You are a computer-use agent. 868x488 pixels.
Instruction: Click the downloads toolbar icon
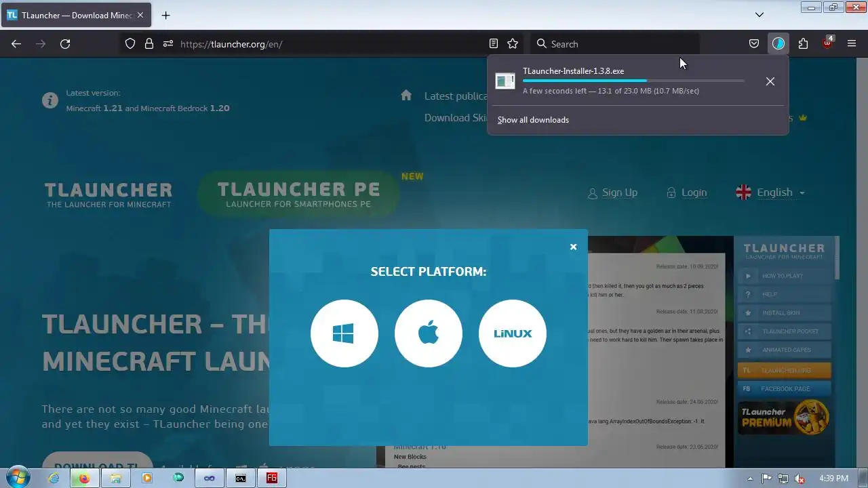coord(778,43)
